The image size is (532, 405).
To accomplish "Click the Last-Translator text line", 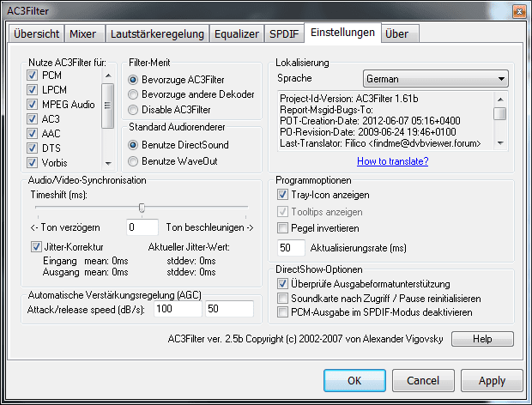I will [x=380, y=143].
